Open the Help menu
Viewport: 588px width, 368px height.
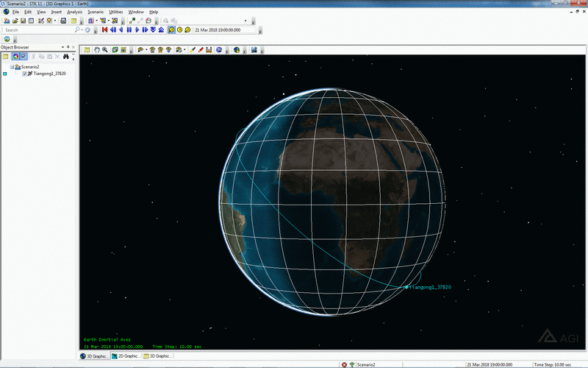click(x=154, y=12)
